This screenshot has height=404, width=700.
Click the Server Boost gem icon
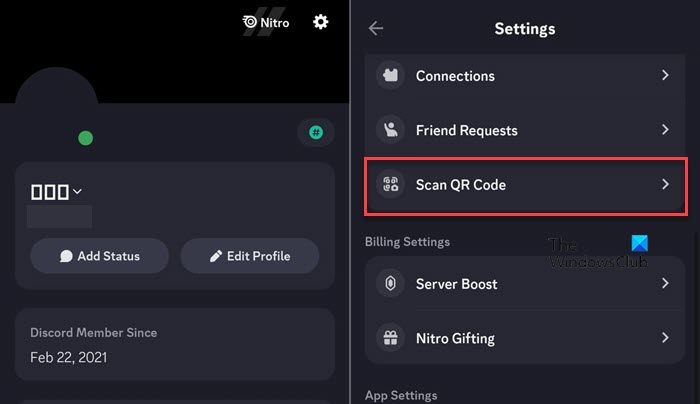click(x=389, y=284)
